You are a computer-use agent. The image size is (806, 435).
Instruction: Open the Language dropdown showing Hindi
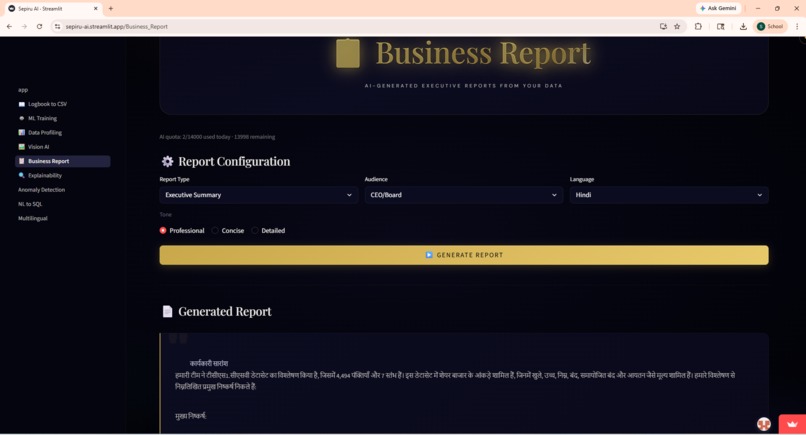(x=669, y=195)
